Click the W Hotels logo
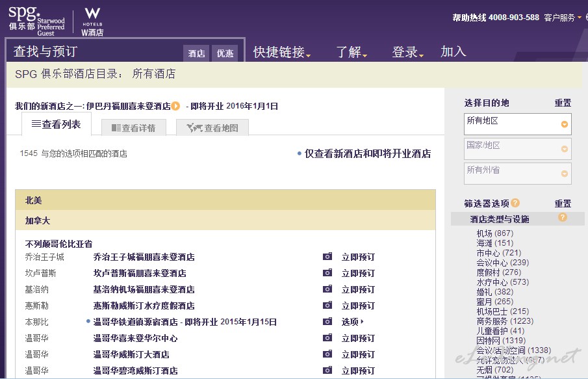This screenshot has width=588, height=379. click(x=92, y=21)
